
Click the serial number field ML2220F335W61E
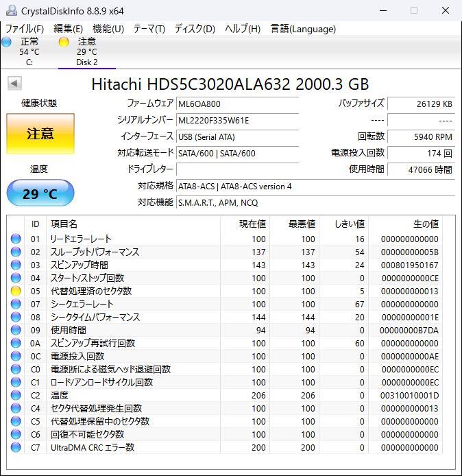point(237,120)
